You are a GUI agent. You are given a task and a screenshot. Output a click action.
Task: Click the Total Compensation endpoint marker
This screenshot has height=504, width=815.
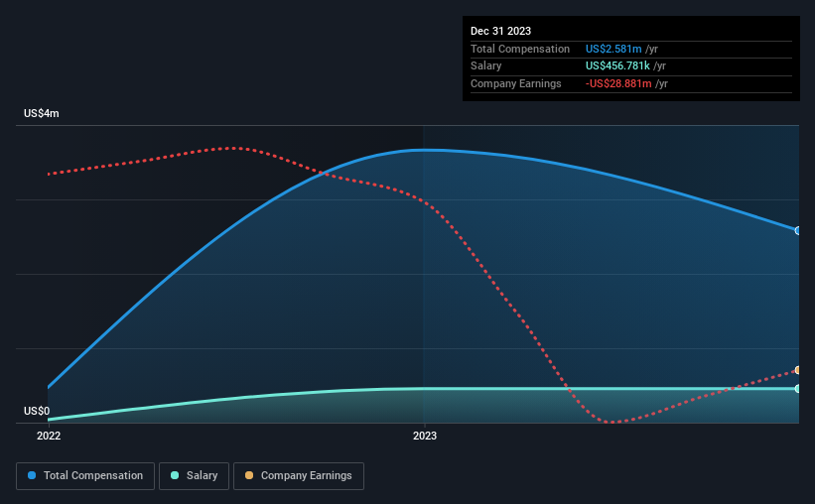coord(798,231)
